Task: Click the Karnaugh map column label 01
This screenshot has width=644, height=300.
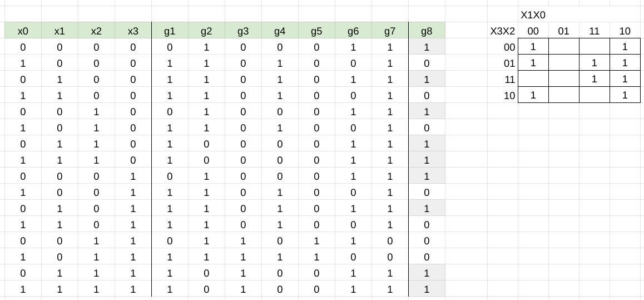Action: pyautogui.click(x=564, y=31)
